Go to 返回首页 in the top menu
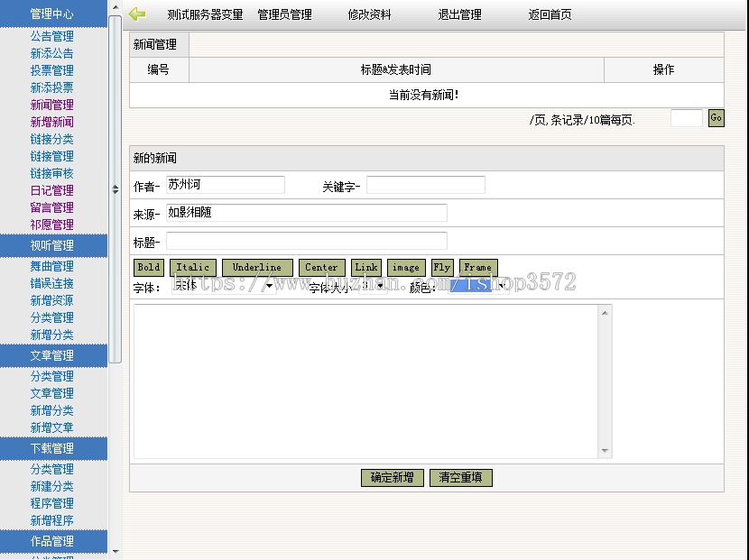 pos(550,14)
